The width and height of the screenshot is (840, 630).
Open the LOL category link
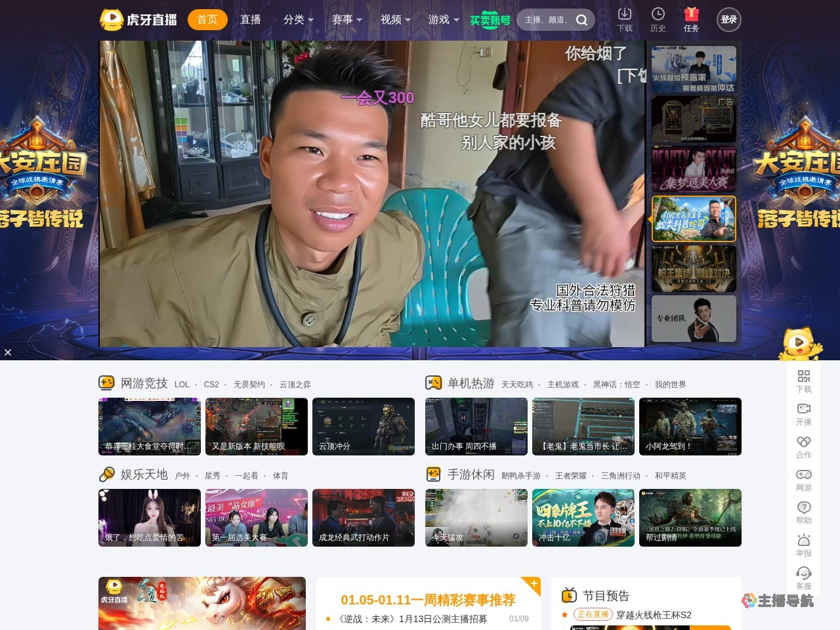[182, 385]
